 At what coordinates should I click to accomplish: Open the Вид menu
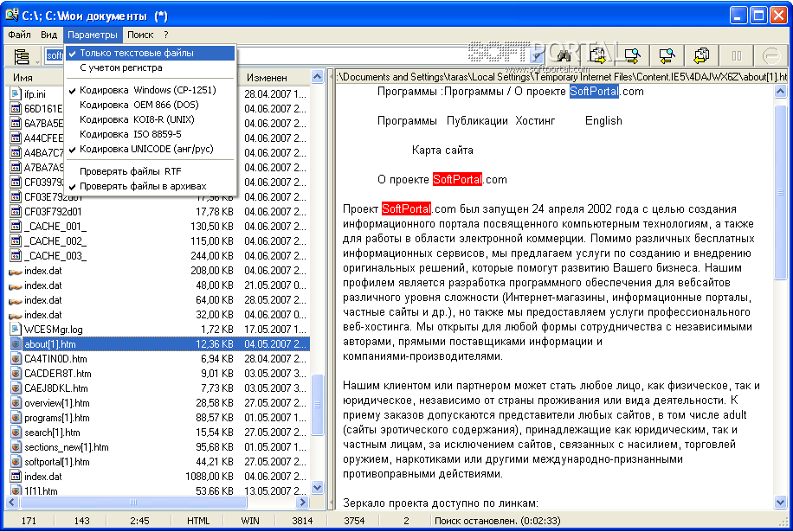point(48,35)
